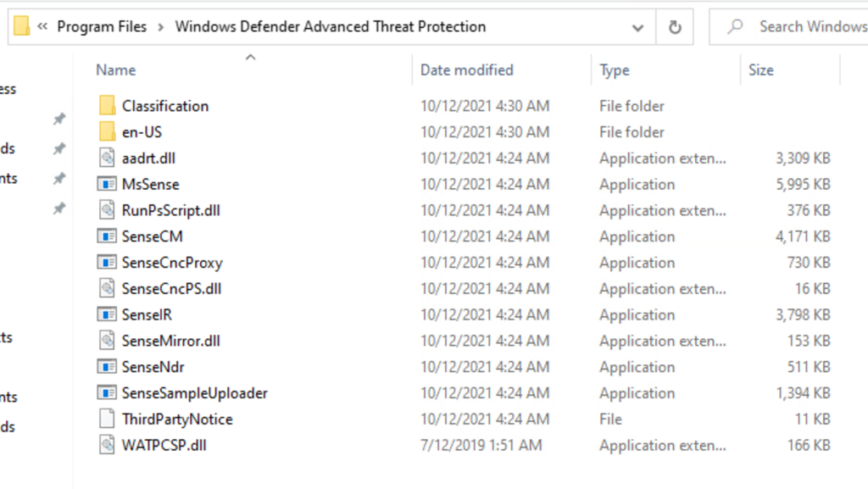Click the WATPCSP.dll file icon

[x=107, y=446]
